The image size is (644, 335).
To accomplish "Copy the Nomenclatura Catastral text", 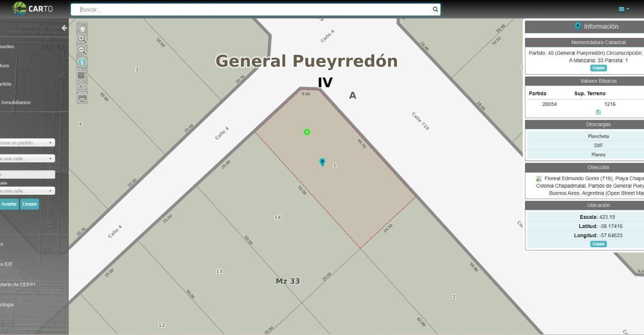I will click(598, 68).
